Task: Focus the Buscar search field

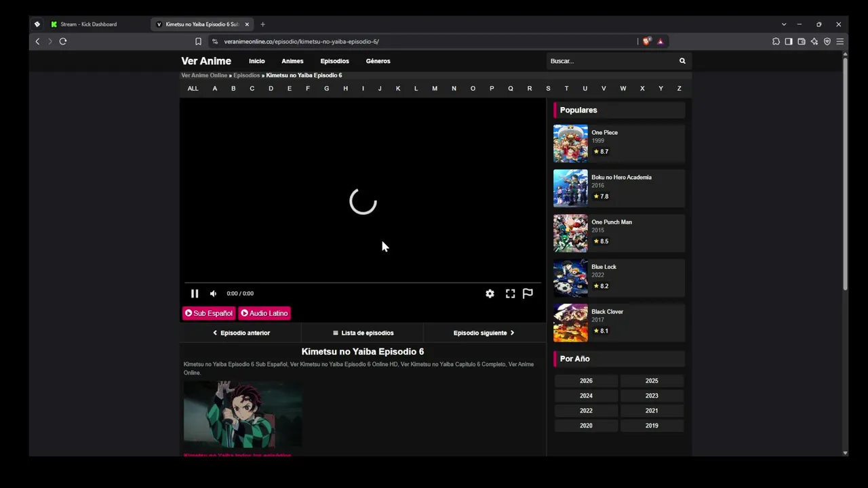Action: [x=612, y=61]
